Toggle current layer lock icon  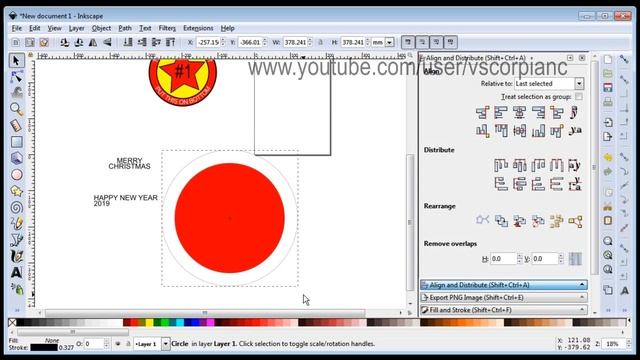[x=128, y=344]
